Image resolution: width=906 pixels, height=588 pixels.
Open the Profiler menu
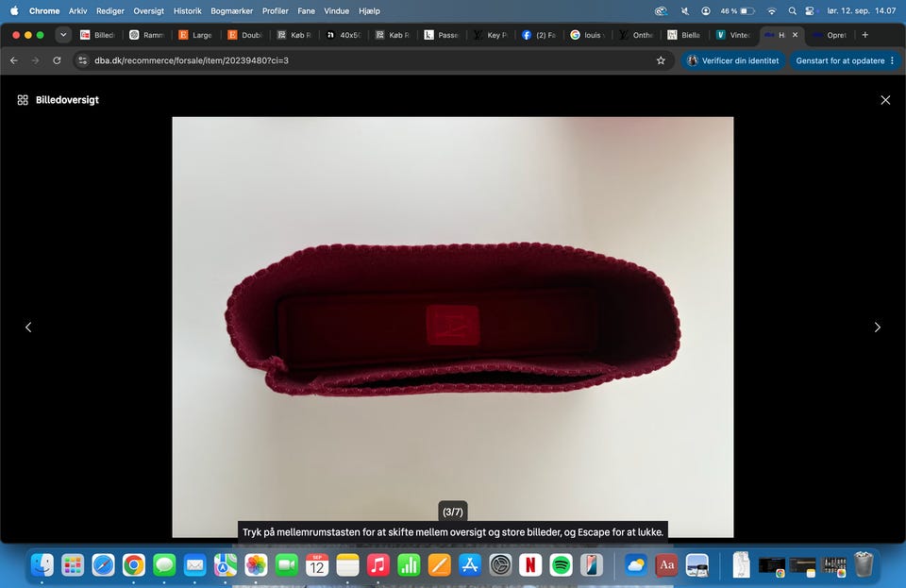[275, 11]
